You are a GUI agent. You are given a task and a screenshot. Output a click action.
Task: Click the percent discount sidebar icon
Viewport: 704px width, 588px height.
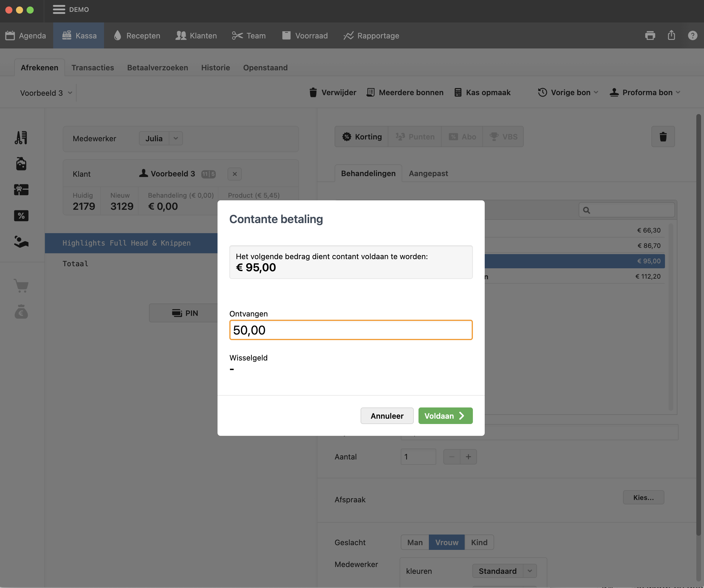21,216
